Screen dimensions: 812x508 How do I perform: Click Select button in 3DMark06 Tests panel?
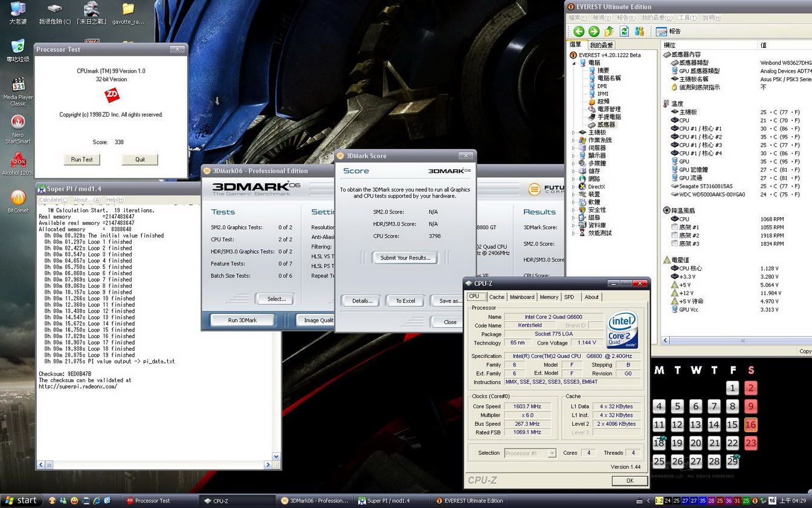pos(277,299)
